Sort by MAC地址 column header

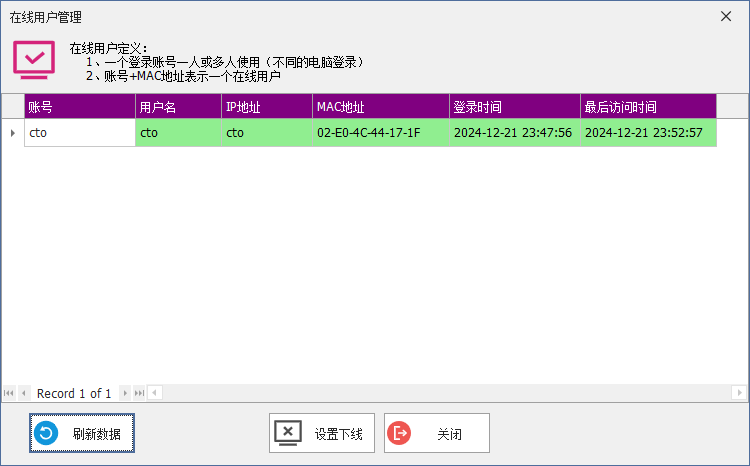point(381,106)
